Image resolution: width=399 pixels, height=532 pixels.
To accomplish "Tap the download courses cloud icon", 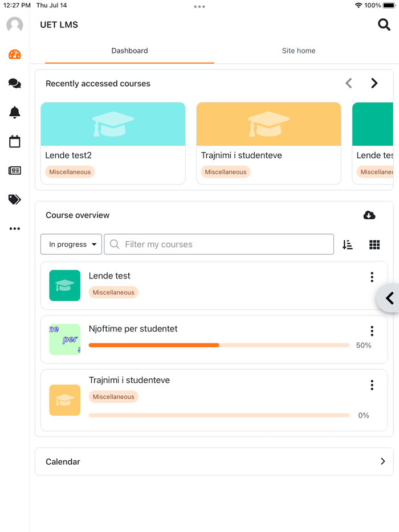I will pyautogui.click(x=369, y=215).
